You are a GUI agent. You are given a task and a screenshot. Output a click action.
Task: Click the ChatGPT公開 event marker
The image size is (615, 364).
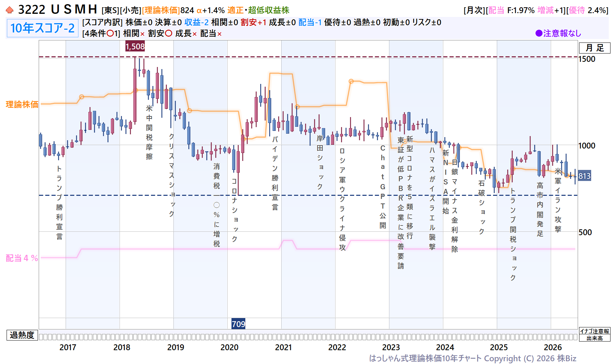383,187
